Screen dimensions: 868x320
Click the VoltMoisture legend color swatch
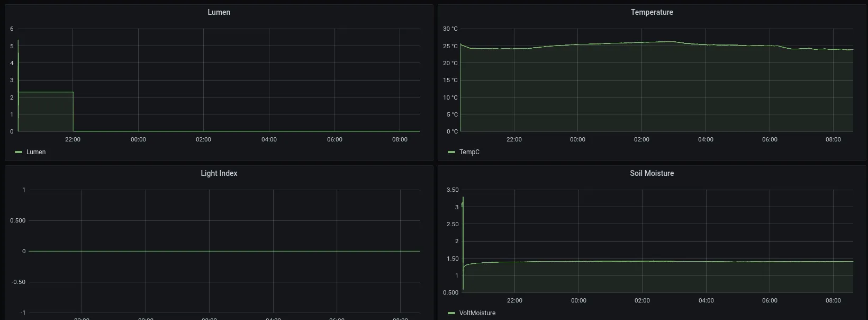point(451,313)
